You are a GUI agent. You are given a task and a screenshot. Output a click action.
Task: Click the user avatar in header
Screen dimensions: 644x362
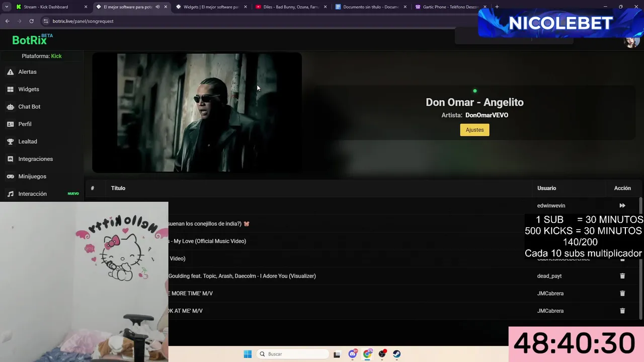click(631, 41)
